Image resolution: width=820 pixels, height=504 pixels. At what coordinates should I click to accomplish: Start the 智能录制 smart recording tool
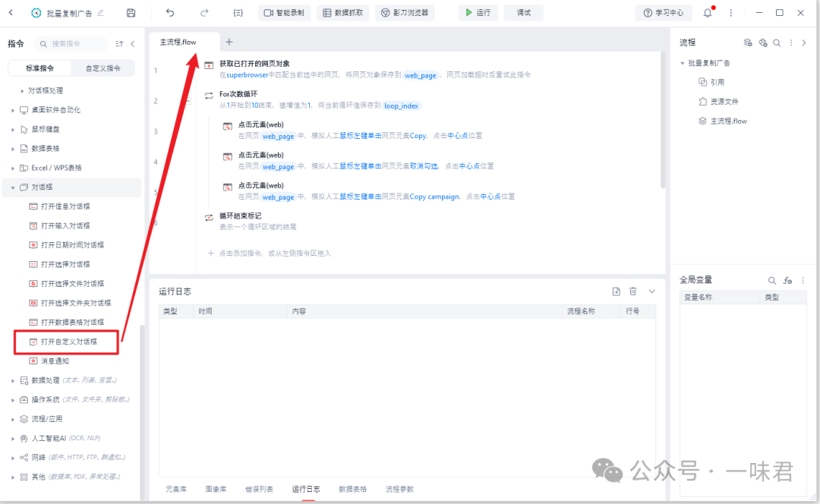[284, 12]
